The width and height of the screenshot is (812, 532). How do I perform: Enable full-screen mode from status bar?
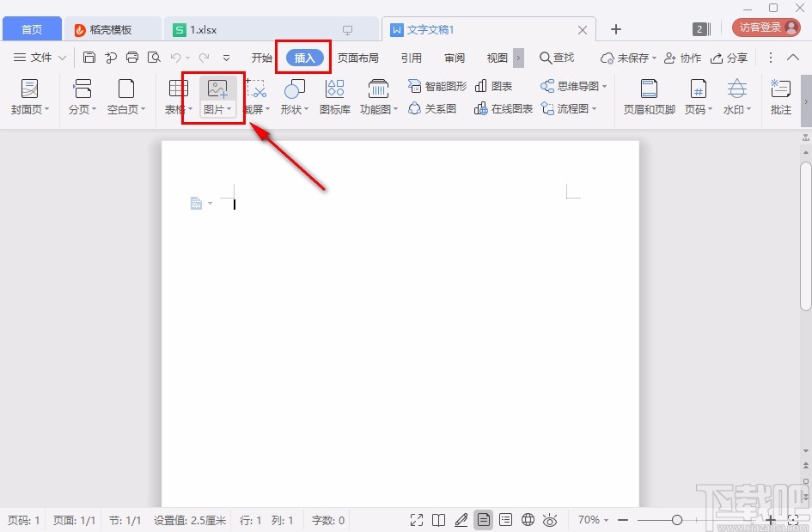click(x=416, y=519)
